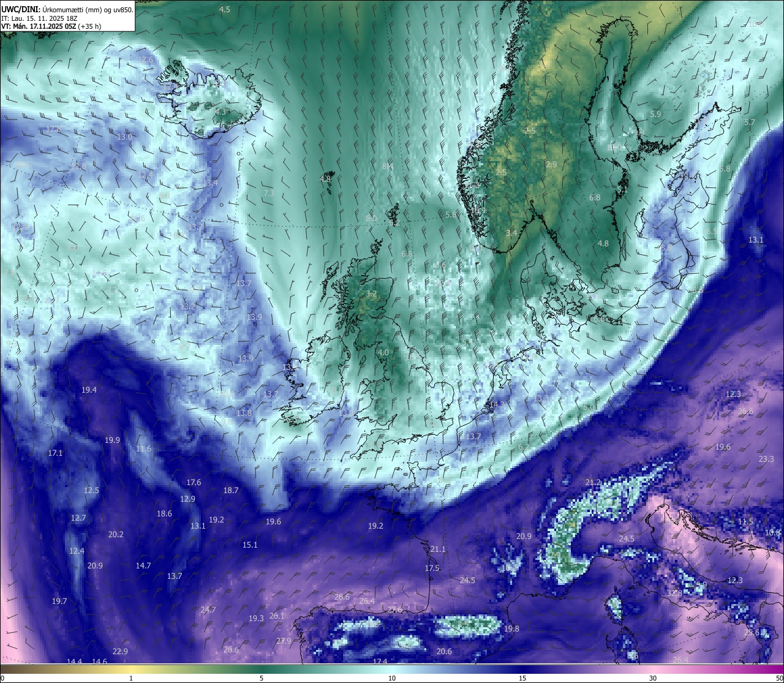Click the 23.3 value near the right edge
This screenshot has height=683, width=784.
766,459
